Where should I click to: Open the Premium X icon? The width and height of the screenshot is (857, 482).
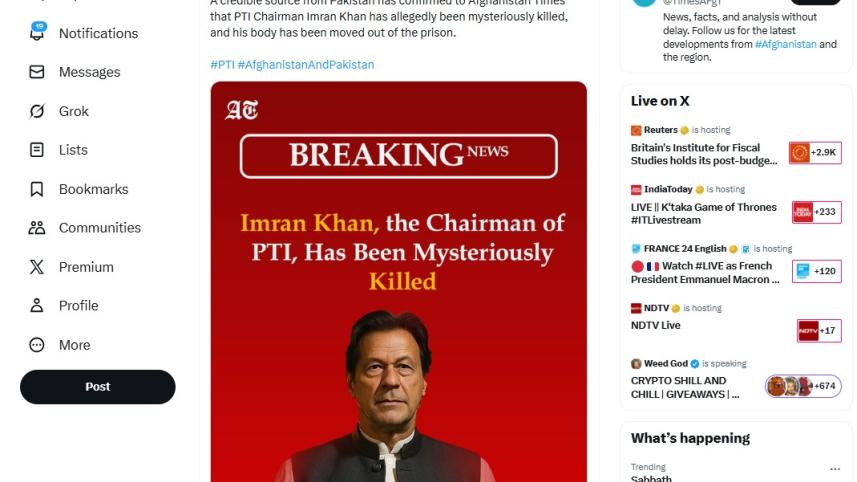(37, 267)
